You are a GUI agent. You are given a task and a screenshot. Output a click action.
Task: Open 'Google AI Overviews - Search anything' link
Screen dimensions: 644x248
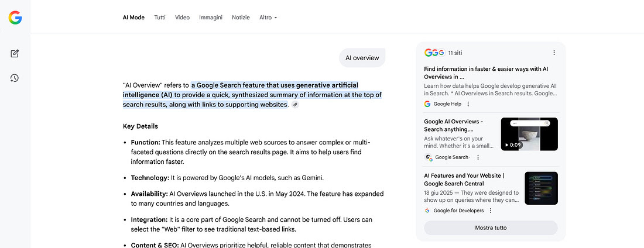click(x=453, y=125)
